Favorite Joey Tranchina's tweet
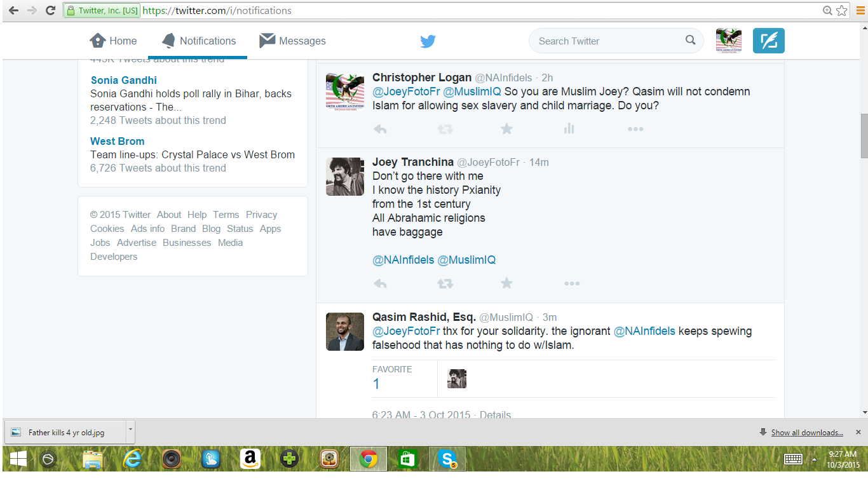The image size is (868, 488). click(506, 283)
